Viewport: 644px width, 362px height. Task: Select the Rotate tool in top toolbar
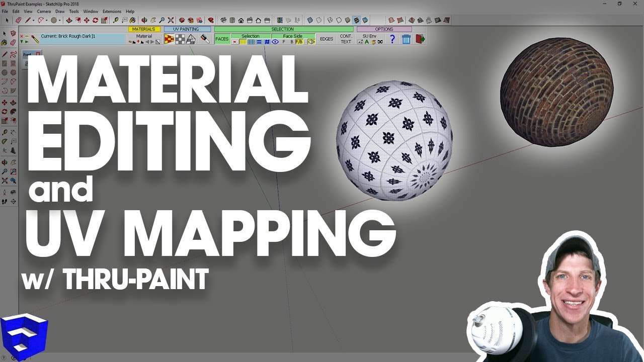coord(95,20)
